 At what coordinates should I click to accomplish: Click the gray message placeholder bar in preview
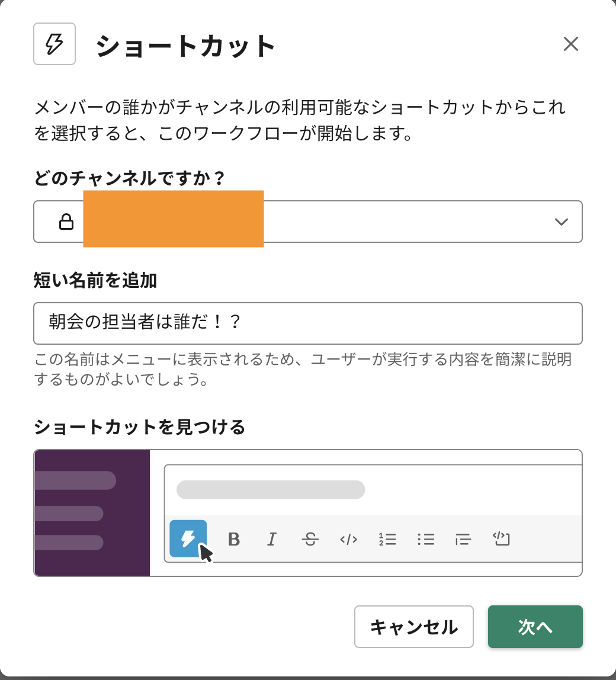pos(270,490)
